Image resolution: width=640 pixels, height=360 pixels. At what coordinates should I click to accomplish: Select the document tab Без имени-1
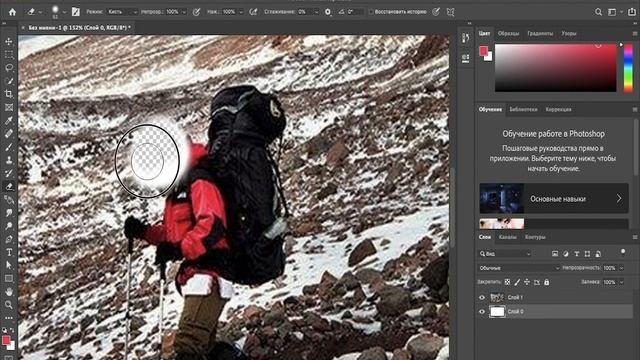tap(79, 27)
